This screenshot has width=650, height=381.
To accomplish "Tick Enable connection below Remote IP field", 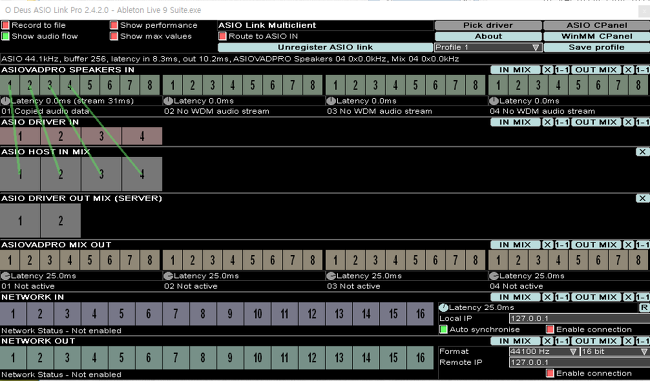I will click(550, 373).
